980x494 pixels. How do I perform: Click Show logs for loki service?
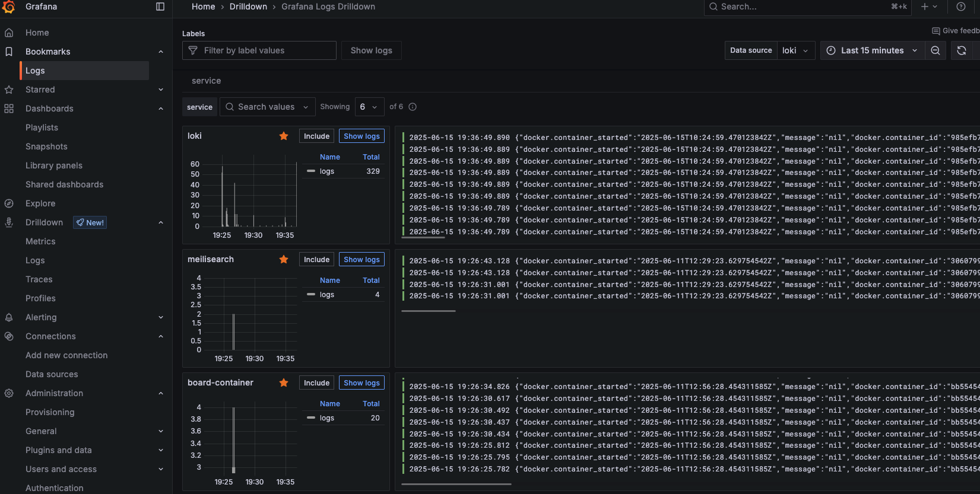point(361,136)
